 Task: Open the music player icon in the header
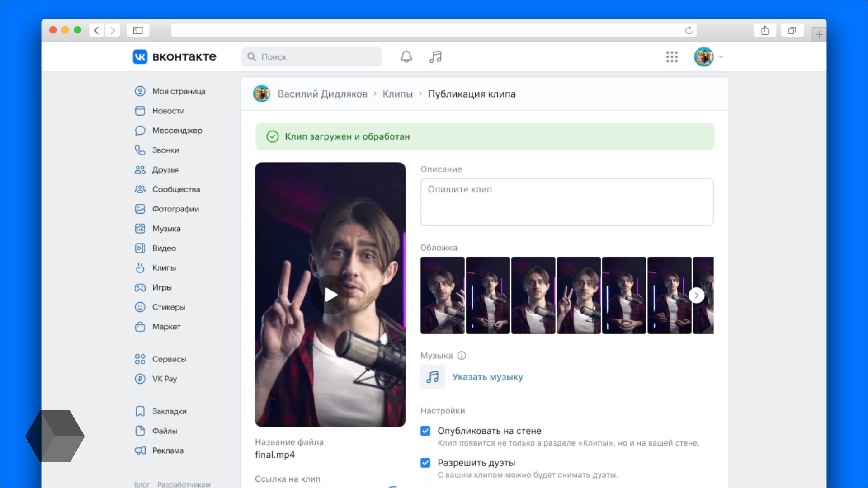pyautogui.click(x=435, y=57)
